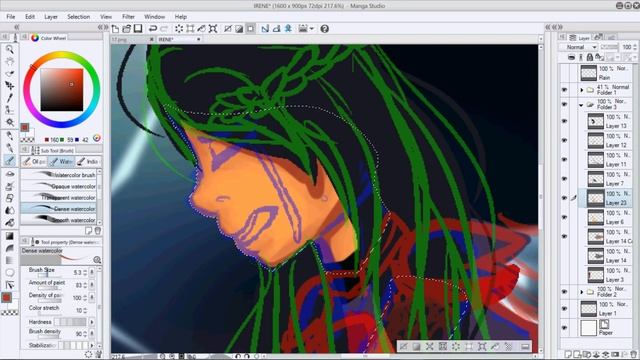Toggle Layer 7 visibility eye
Screen dimensions: 640x360
coord(564,179)
